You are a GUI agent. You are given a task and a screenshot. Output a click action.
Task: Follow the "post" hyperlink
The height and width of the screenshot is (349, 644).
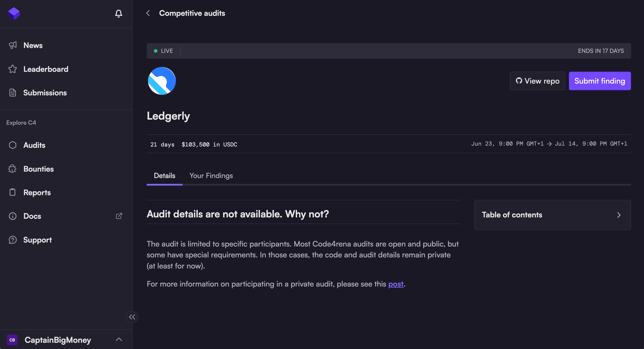396,284
